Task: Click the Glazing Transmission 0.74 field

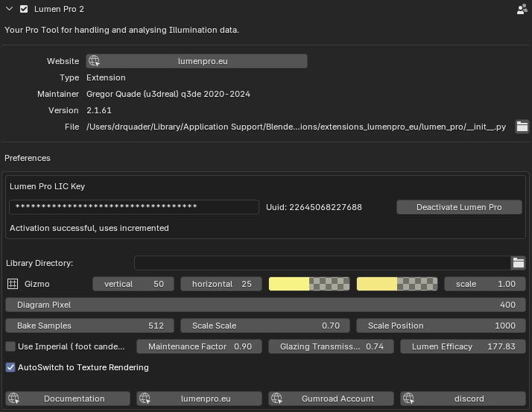Action: (331, 346)
